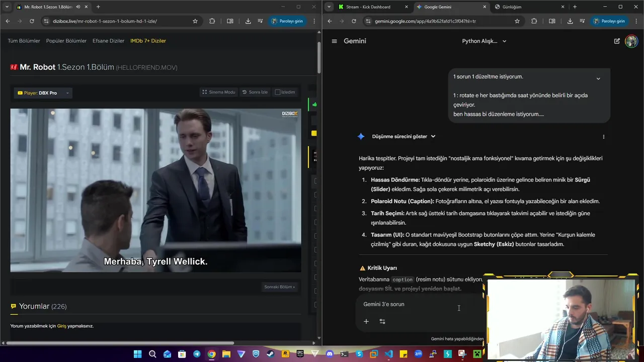Image resolution: width=644 pixels, height=362 pixels.
Task: Switch to Günlüğüm tab
Action: point(527,7)
